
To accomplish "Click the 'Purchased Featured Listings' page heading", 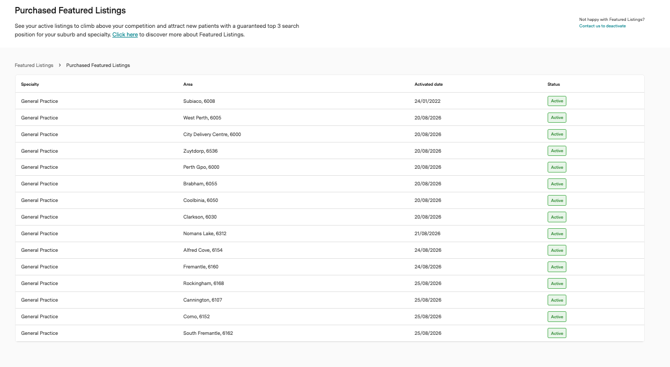I will [x=70, y=10].
